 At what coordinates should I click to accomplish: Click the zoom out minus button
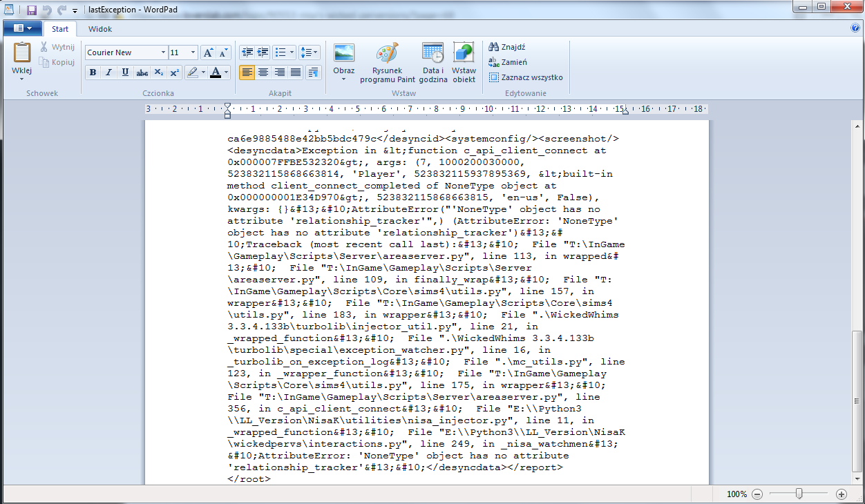click(x=757, y=494)
